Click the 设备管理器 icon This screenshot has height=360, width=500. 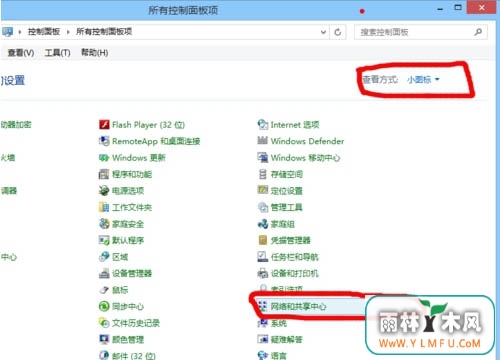104,273
